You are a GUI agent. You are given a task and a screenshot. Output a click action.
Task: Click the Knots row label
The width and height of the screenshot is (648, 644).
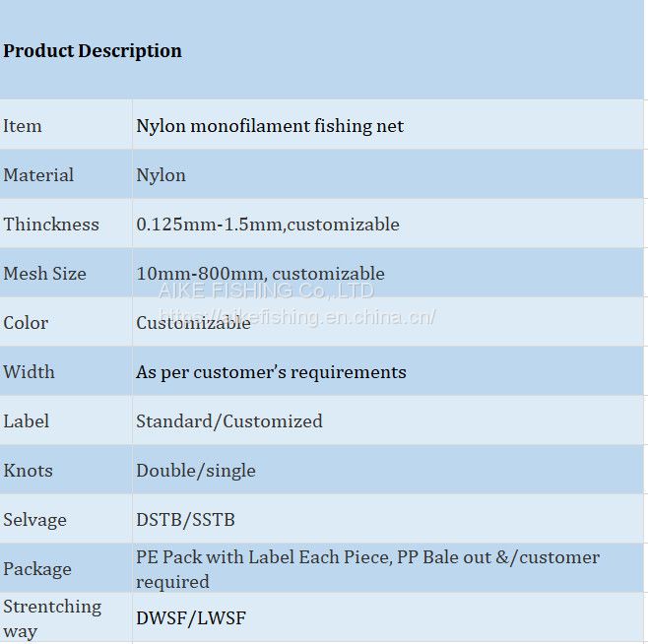pyautogui.click(x=28, y=471)
